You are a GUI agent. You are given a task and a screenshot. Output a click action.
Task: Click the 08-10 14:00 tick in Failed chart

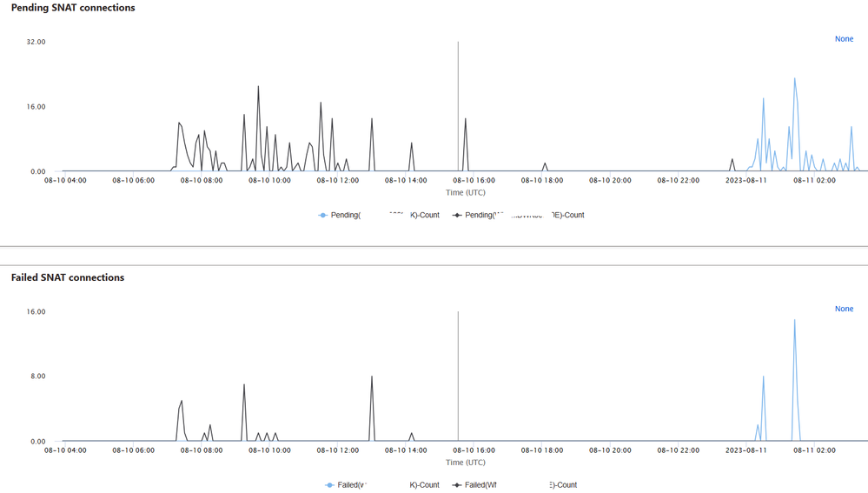pyautogui.click(x=406, y=450)
